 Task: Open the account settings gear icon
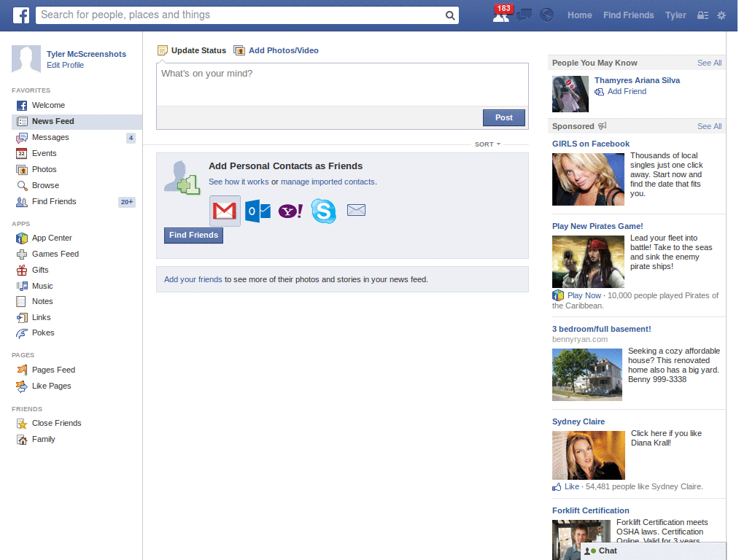click(x=721, y=15)
